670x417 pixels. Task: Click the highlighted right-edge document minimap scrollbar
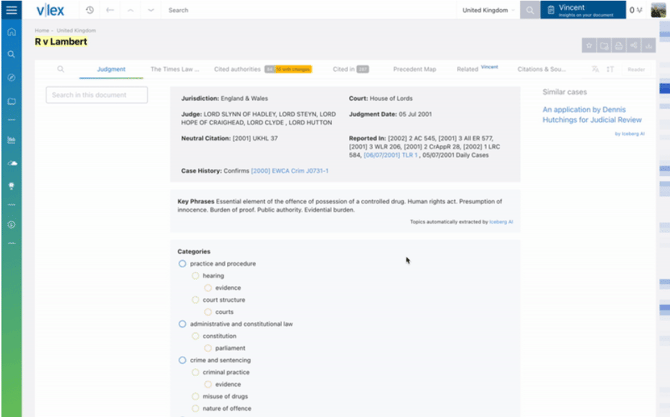tap(664, 88)
